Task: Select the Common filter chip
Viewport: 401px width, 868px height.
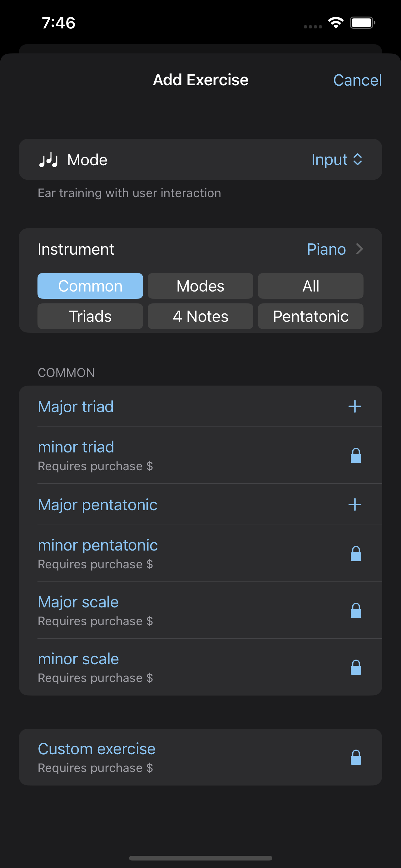Action: [x=90, y=286]
